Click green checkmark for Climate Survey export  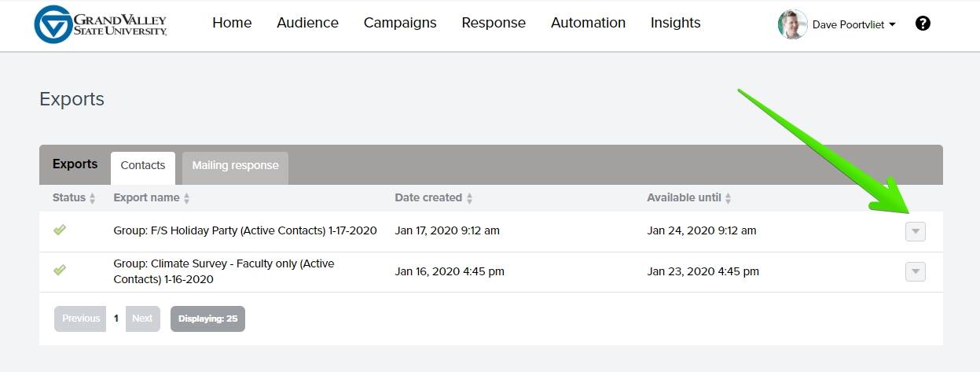tap(60, 270)
